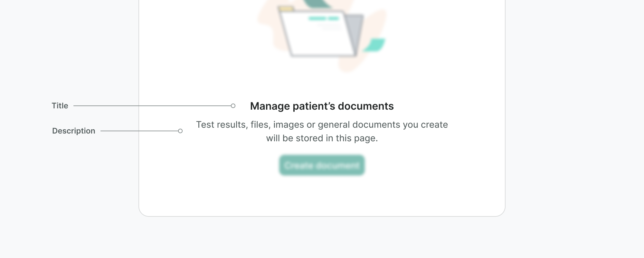Click the circle marker of Title annotation
The width and height of the screenshot is (644, 258).
pyautogui.click(x=233, y=106)
